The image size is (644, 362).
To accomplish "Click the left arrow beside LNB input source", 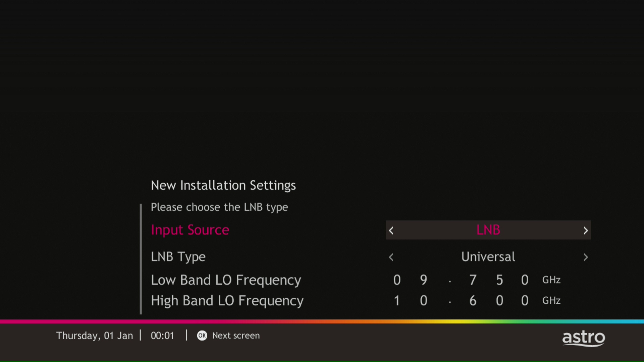I will click(391, 231).
